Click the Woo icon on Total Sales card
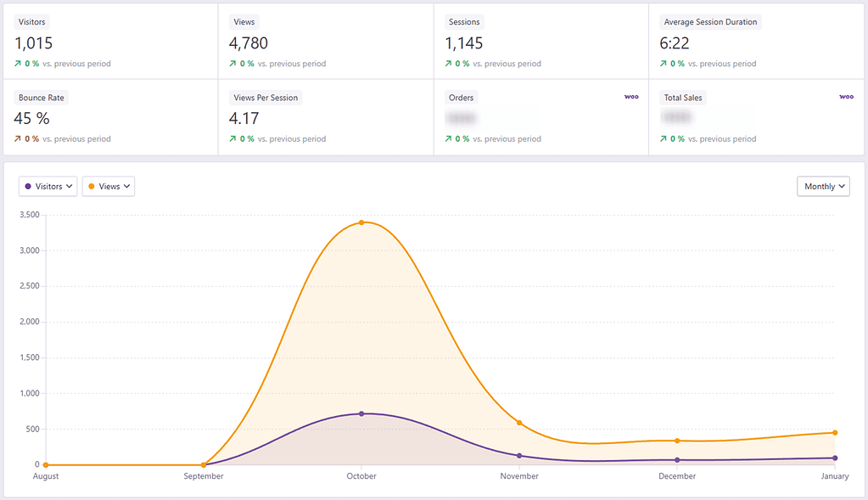 point(846,97)
